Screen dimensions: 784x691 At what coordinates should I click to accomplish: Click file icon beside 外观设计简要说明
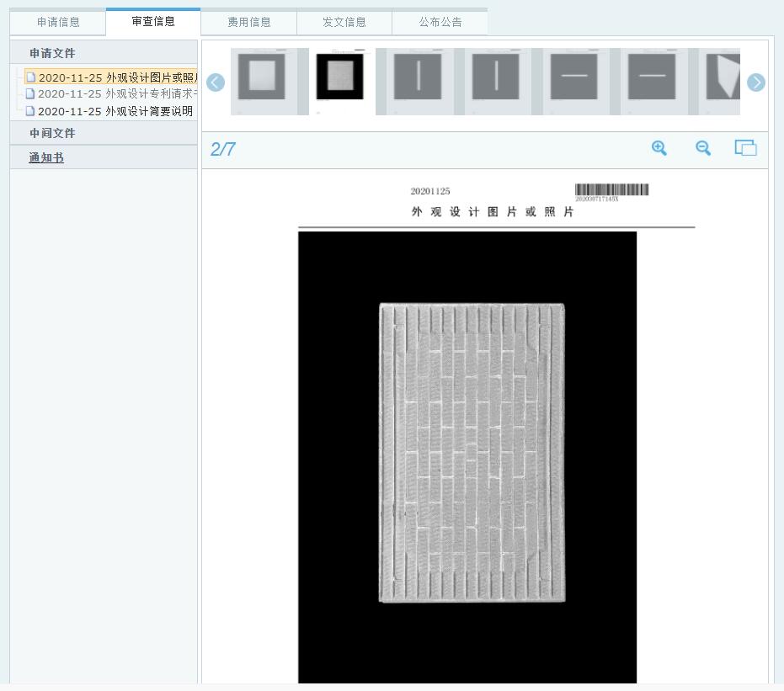31,111
